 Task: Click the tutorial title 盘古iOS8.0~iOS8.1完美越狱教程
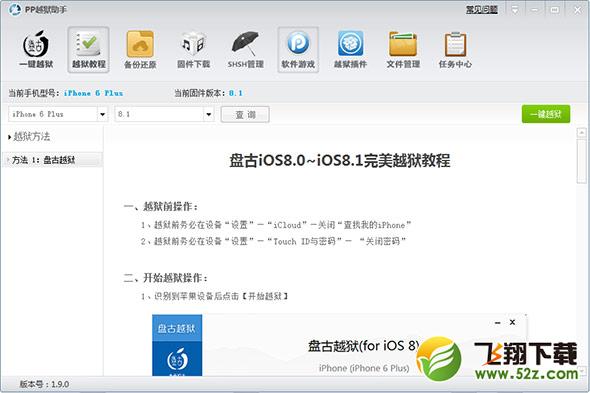point(339,161)
